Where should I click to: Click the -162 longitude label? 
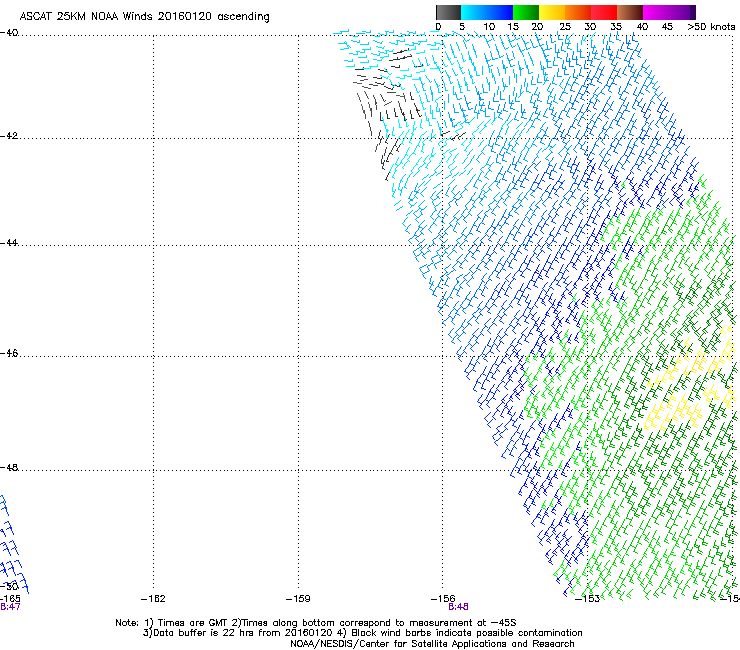click(153, 599)
